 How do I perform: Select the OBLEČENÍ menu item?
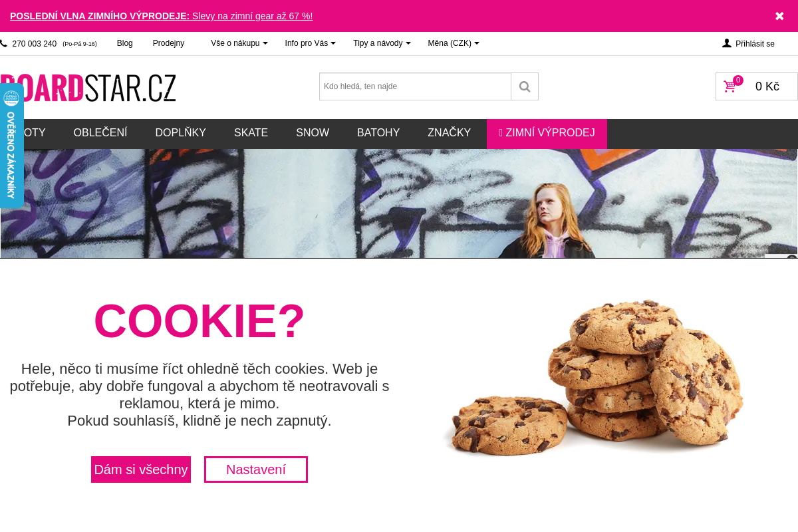tap(100, 133)
